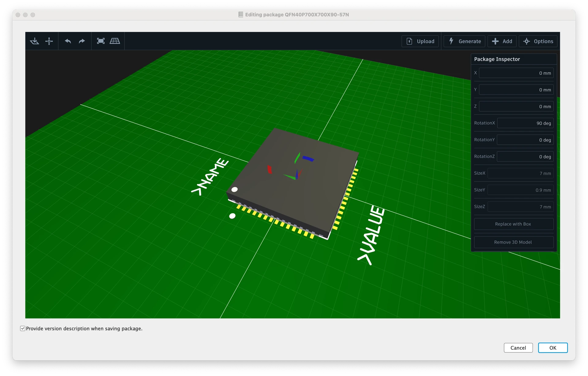Click the redo arrow icon
This screenshot has height=376, width=588.
pos(82,41)
